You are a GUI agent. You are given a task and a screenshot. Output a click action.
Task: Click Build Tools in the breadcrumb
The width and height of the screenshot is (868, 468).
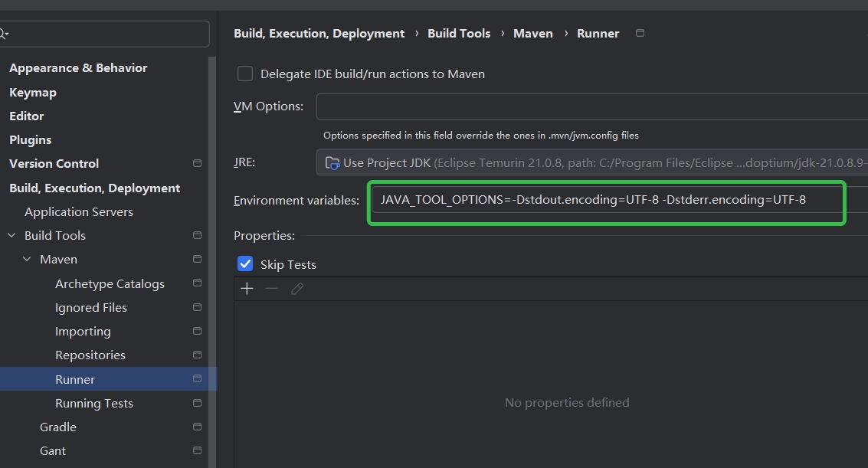tap(459, 33)
